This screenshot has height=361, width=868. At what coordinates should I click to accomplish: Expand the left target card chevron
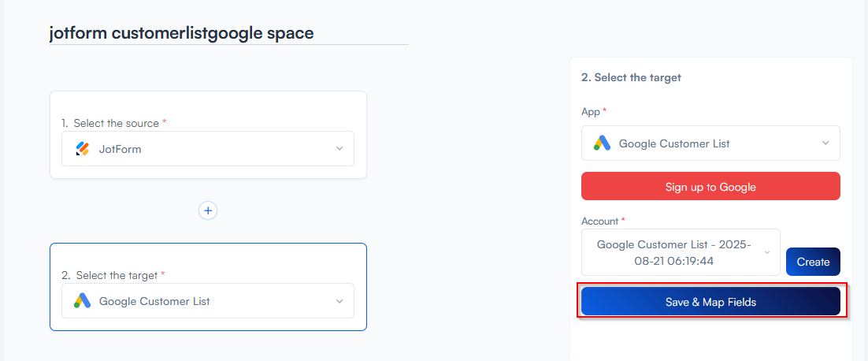[339, 301]
